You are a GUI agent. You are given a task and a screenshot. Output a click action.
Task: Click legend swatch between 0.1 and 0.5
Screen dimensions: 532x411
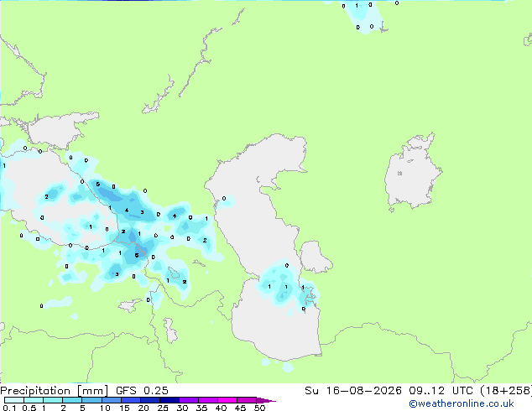[14, 400]
